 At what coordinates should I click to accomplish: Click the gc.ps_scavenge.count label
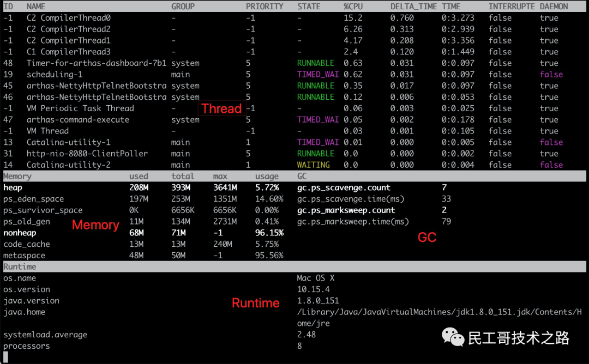point(344,187)
